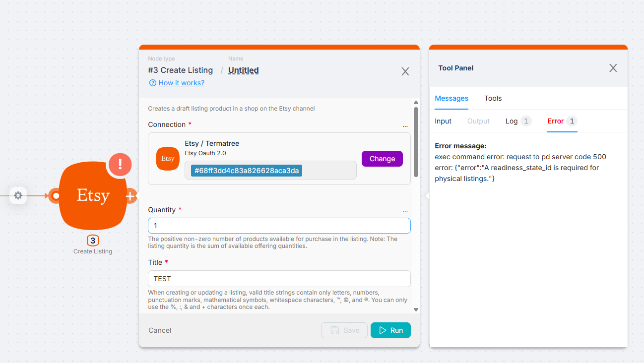Click the Run button

pyautogui.click(x=390, y=330)
